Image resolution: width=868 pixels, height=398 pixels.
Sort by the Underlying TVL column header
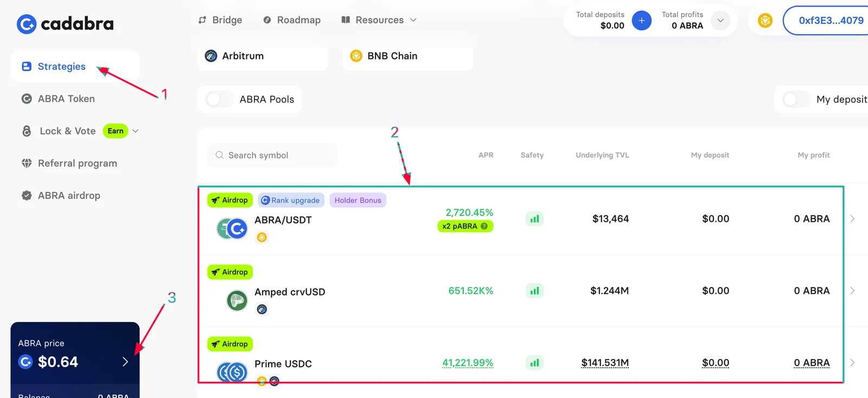[602, 155]
